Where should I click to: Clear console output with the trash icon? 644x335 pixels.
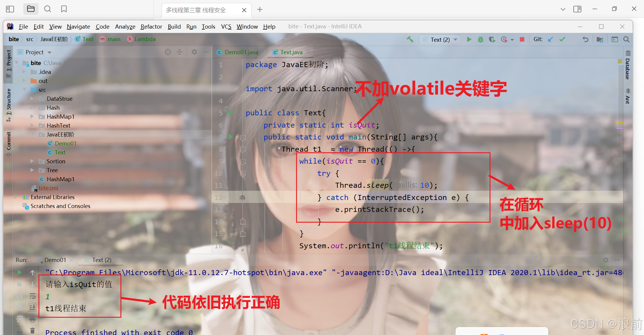(32, 330)
